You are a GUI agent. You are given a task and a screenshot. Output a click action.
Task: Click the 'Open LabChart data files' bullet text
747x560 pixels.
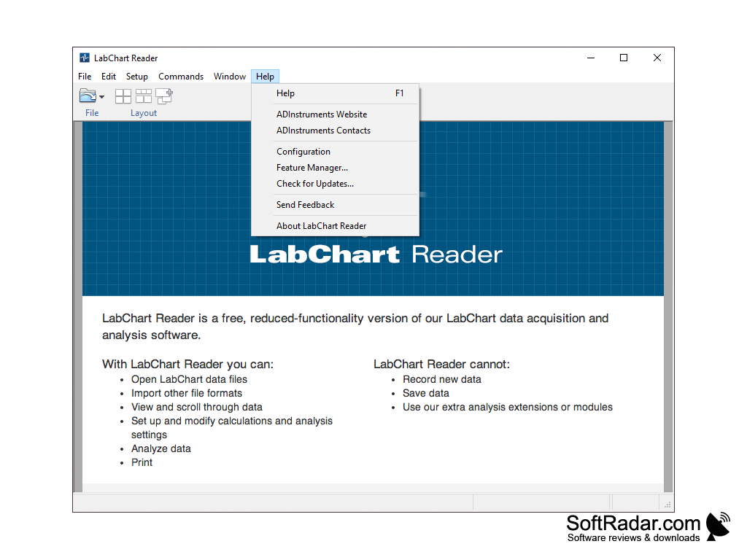(x=189, y=379)
